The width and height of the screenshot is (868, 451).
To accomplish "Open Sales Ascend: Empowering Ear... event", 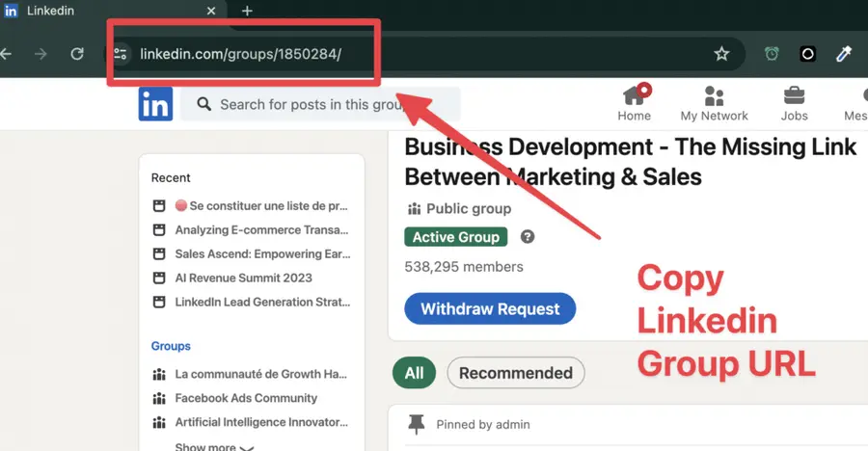I will click(x=262, y=254).
